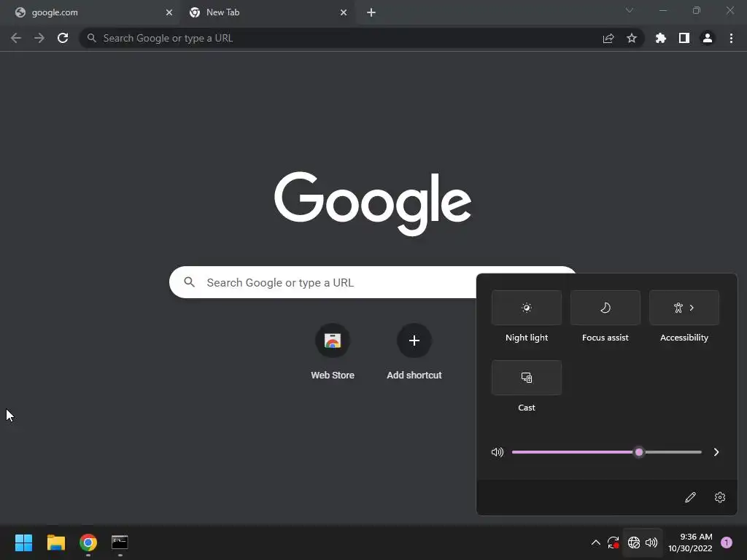Open the Web Store shortcut

point(333,352)
